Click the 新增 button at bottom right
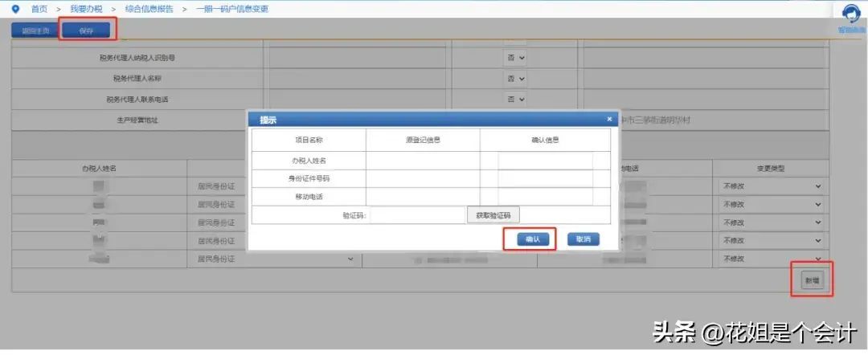This screenshot has width=868, height=355. [x=813, y=280]
